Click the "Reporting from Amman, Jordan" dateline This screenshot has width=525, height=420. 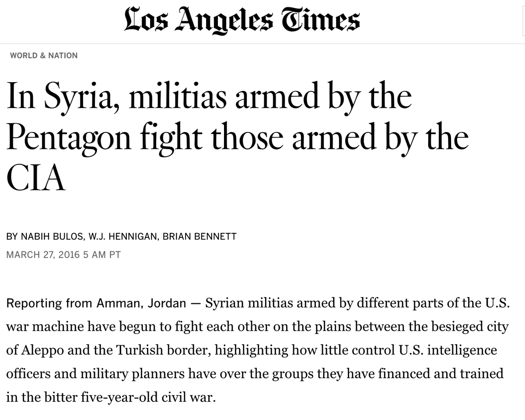click(96, 304)
